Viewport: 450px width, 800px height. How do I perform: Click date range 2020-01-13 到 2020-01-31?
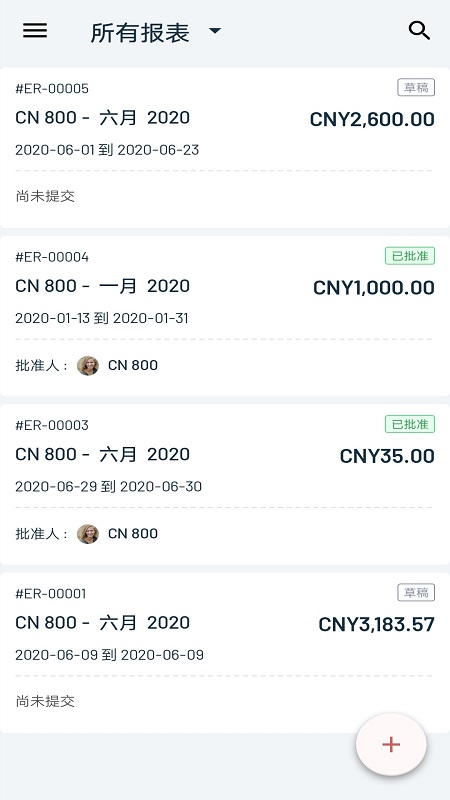click(102, 318)
